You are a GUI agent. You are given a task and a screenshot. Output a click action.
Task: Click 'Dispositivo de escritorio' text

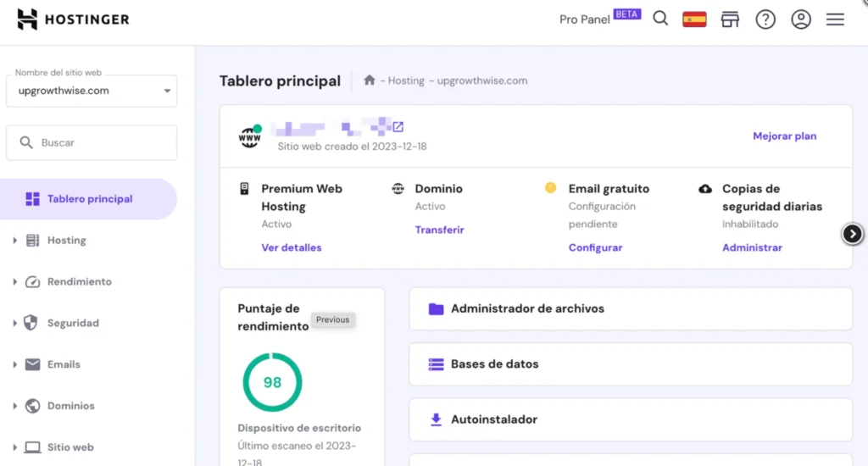[x=299, y=428]
